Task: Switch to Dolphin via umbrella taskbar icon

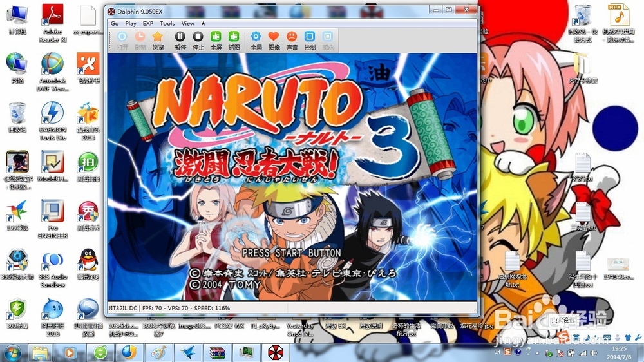Action: point(276,353)
